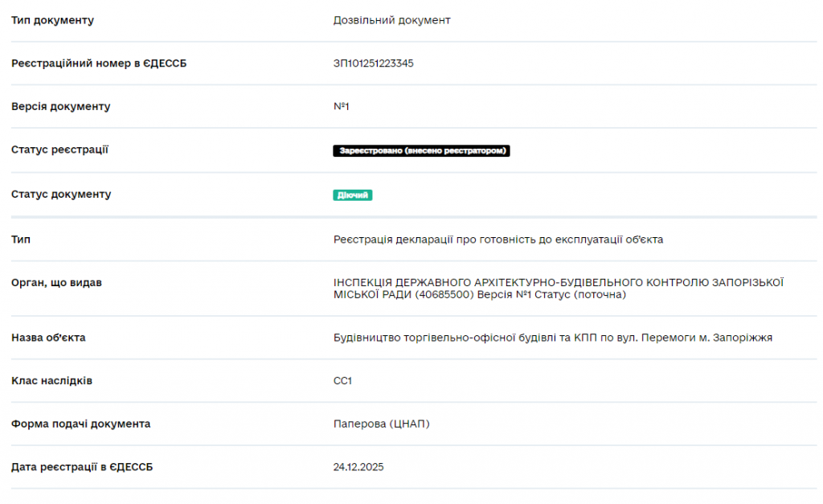Click the document version value '№1'
This screenshot has height=504, width=823.
pyautogui.click(x=341, y=107)
